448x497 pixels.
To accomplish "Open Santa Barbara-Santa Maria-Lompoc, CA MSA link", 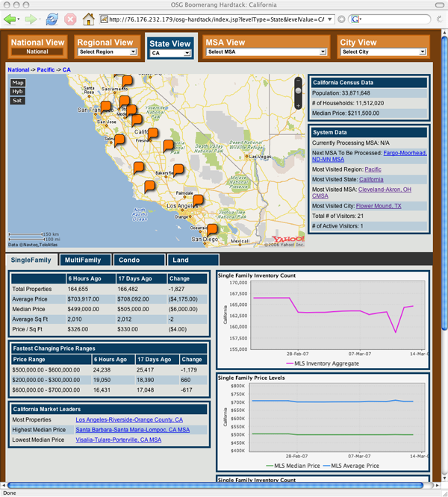I will (x=132, y=430).
